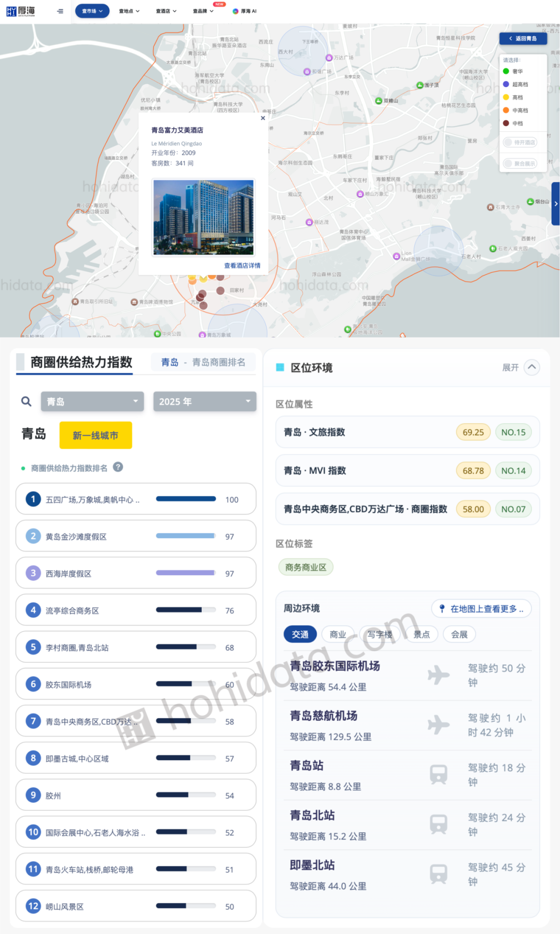Viewport: 560px width, 934px height.
Task: Click the hotel photo thumbnail in popup
Action: 203,217
